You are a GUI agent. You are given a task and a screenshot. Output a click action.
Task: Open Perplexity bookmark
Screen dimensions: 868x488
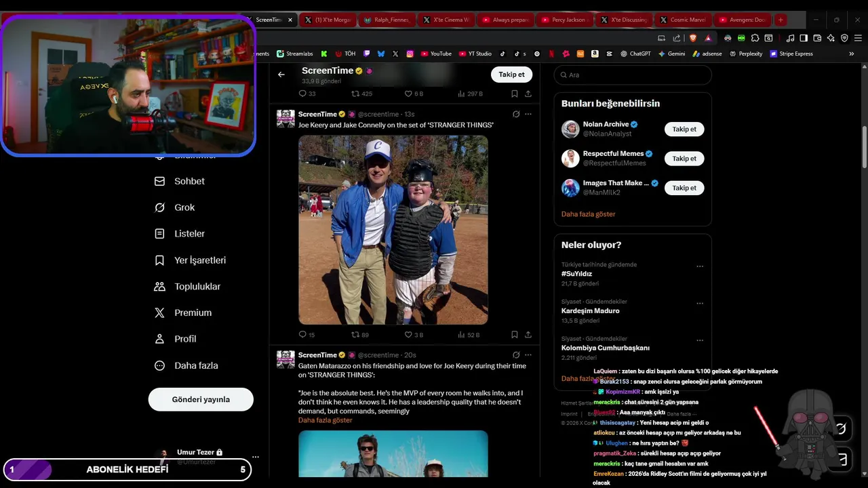745,54
